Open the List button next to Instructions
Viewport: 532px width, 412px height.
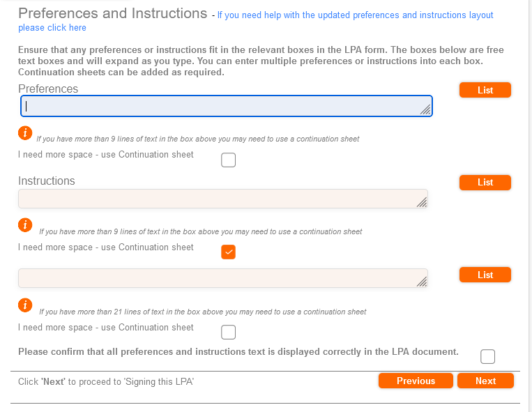[x=485, y=182]
